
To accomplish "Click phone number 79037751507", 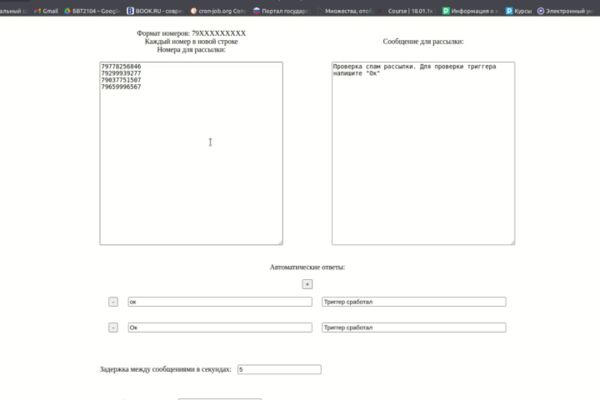I will tap(121, 80).
